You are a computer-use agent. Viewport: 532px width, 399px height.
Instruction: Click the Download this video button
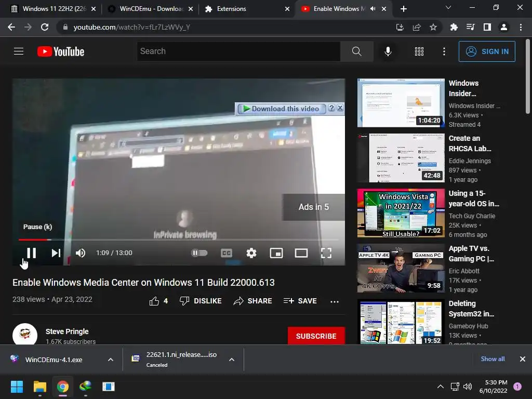[x=281, y=109]
